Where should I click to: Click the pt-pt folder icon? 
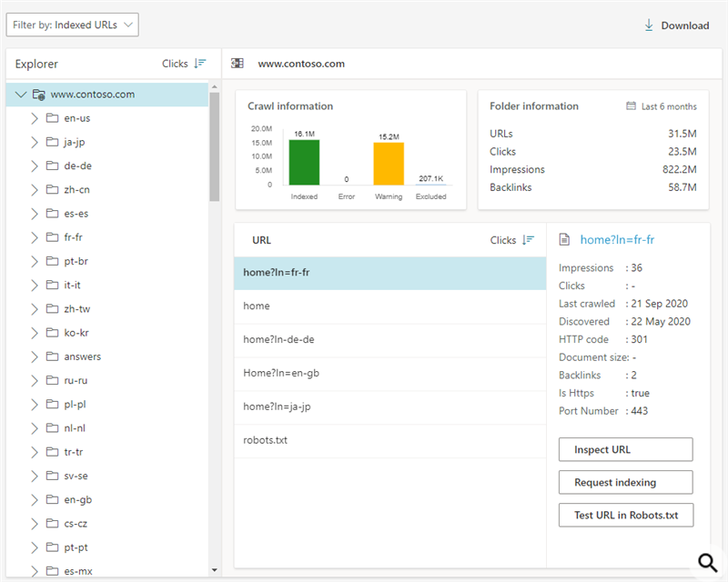click(x=52, y=547)
